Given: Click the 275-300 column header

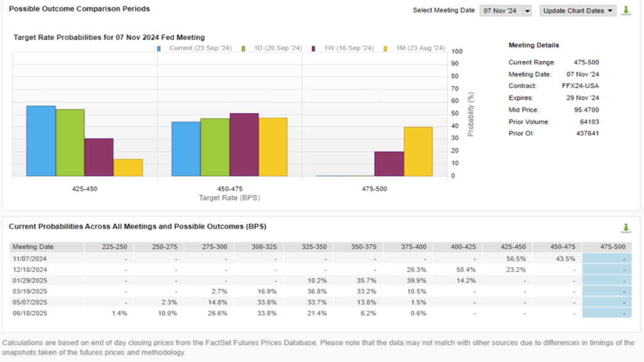Looking at the screenshot, I should pos(209,246).
